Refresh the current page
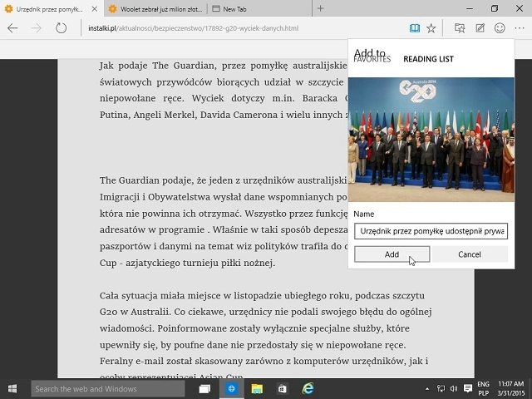 point(61,28)
